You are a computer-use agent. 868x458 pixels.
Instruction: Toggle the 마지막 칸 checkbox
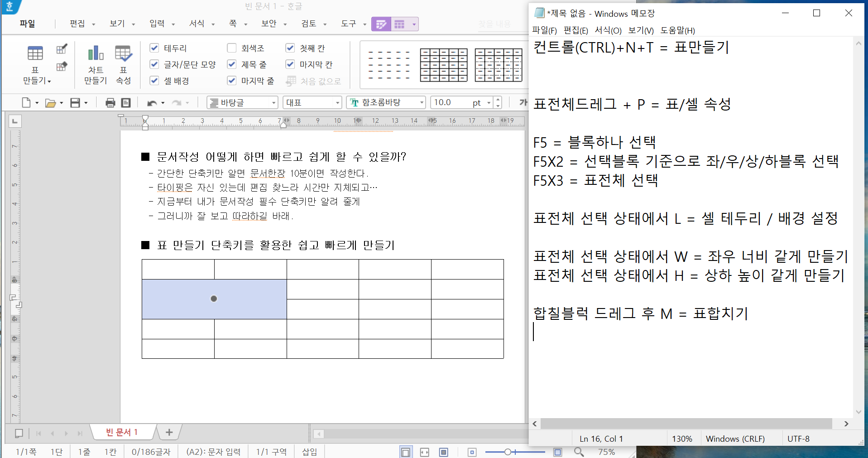[x=290, y=64]
